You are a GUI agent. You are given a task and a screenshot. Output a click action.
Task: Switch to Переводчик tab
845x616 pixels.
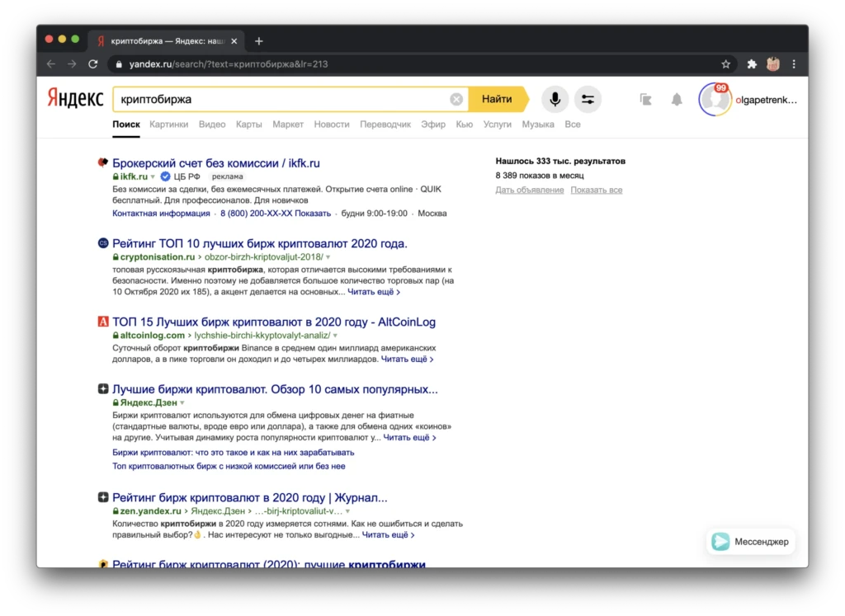385,125
